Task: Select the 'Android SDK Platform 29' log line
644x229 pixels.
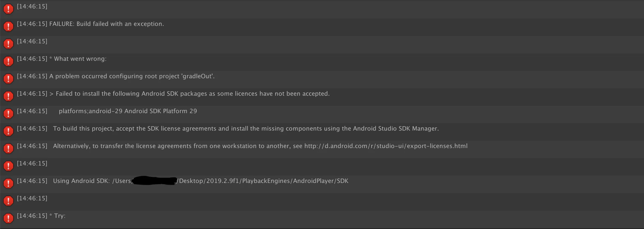Action: click(x=128, y=111)
